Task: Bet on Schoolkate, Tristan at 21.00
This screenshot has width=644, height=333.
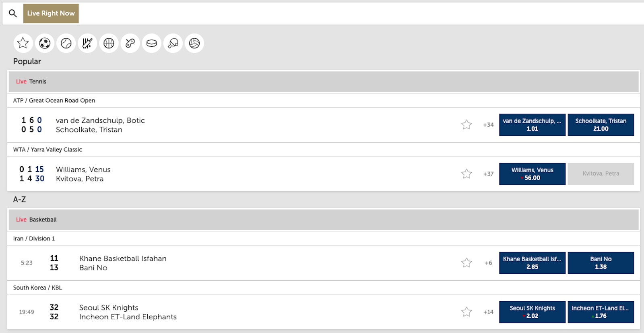Action: [601, 125]
